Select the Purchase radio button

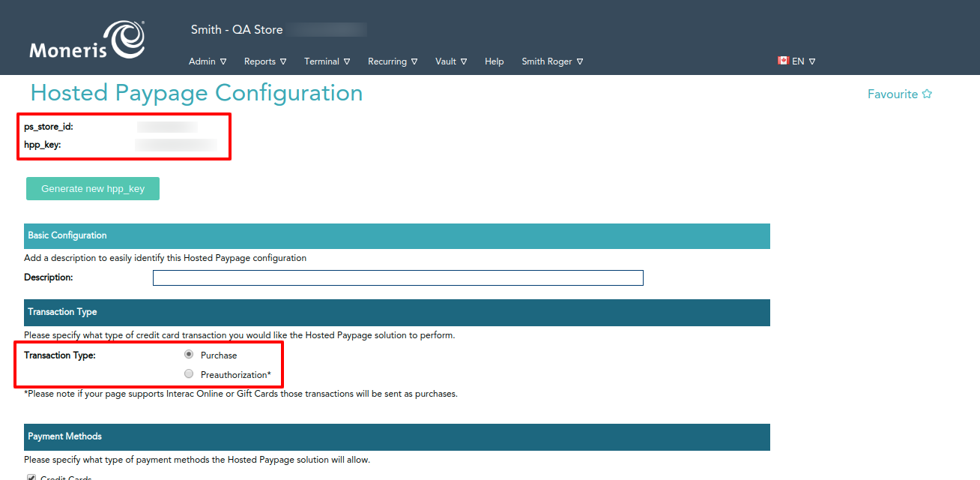[189, 355]
